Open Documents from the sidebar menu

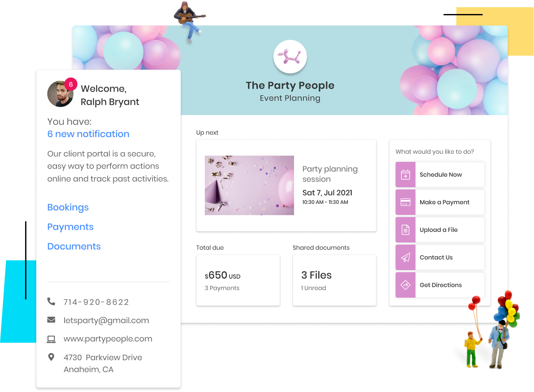coord(74,246)
